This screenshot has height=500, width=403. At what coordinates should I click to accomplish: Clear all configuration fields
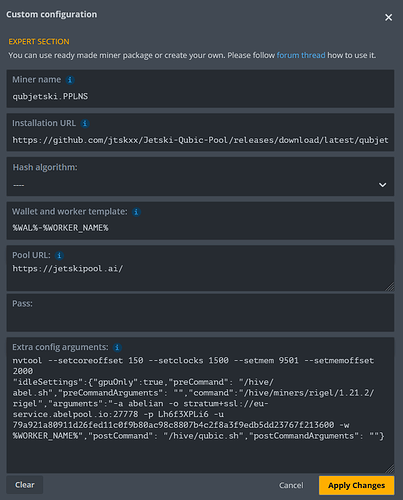coord(25,485)
